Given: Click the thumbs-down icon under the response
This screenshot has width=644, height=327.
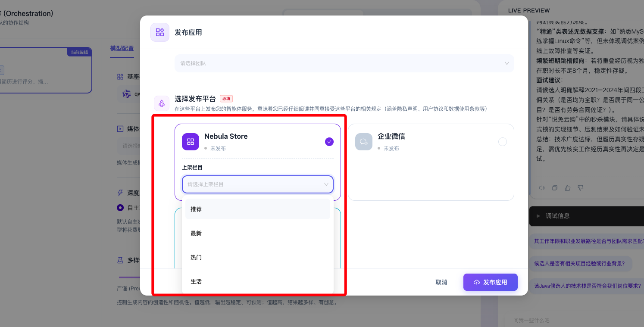Looking at the screenshot, I should pos(580,188).
